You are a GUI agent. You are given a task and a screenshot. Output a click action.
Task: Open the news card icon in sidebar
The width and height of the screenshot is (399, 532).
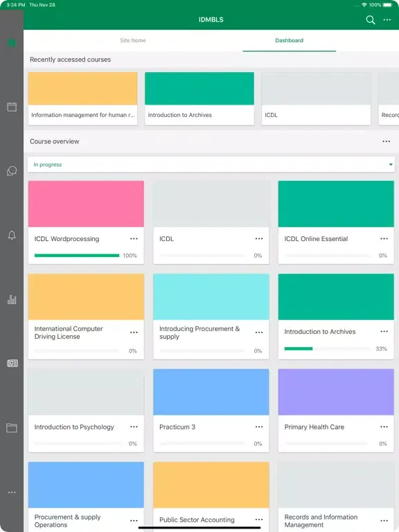tap(12, 364)
